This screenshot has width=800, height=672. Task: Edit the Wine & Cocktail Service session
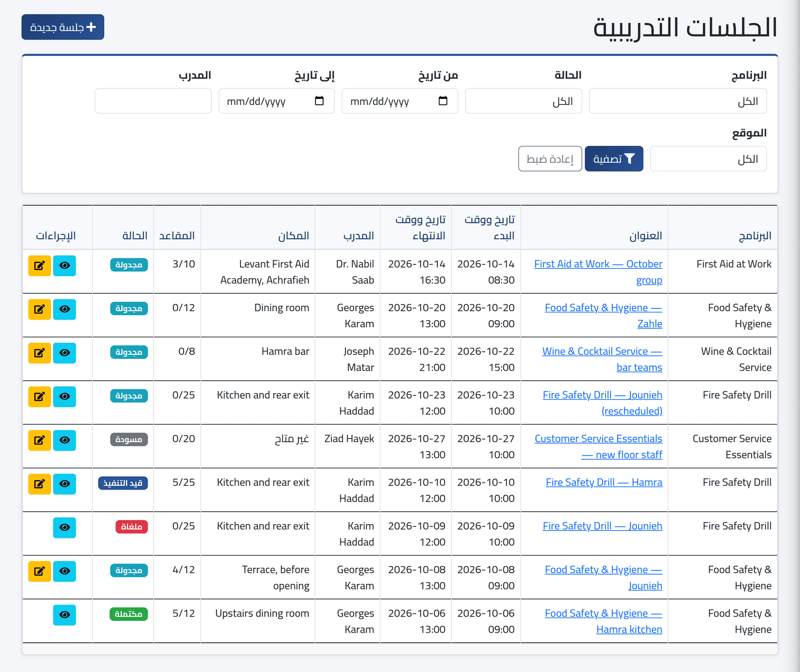[39, 353]
